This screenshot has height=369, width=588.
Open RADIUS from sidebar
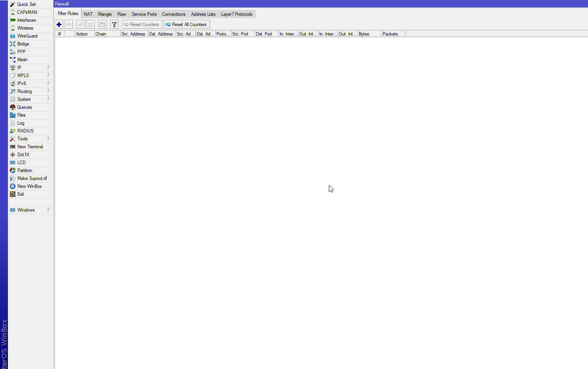(31, 131)
